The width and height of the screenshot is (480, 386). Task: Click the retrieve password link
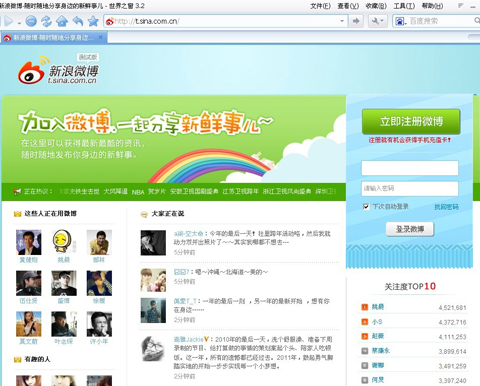coord(446,207)
